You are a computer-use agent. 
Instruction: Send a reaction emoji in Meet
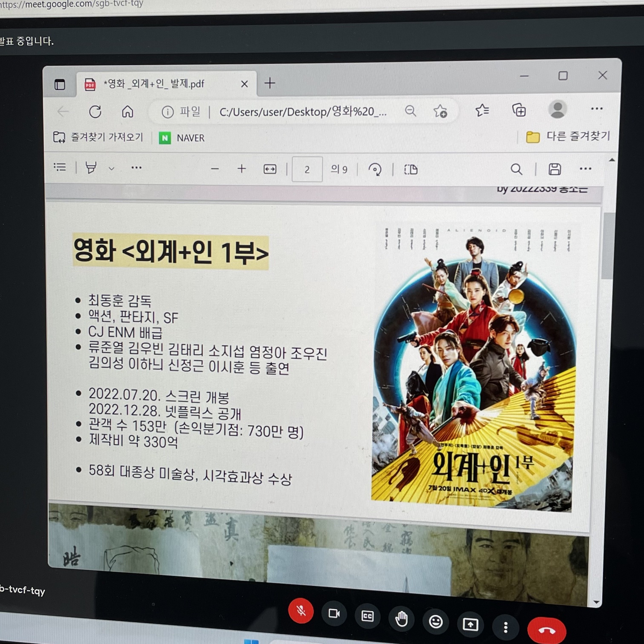coord(436,622)
